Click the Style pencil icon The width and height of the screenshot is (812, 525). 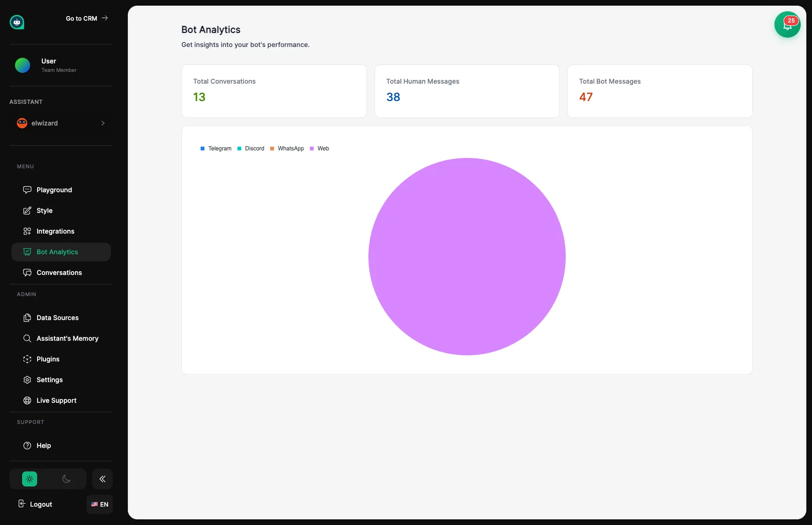[27, 211]
